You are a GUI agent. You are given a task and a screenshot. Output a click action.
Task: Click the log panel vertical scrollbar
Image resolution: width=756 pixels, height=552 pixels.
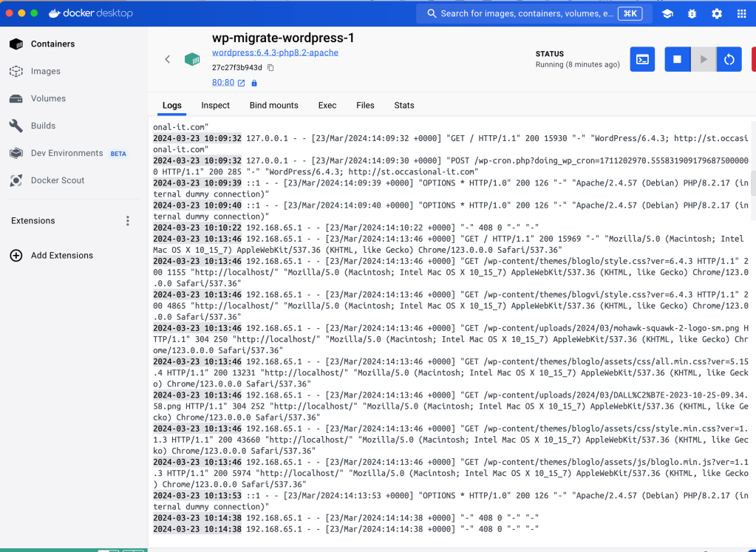coord(752,181)
